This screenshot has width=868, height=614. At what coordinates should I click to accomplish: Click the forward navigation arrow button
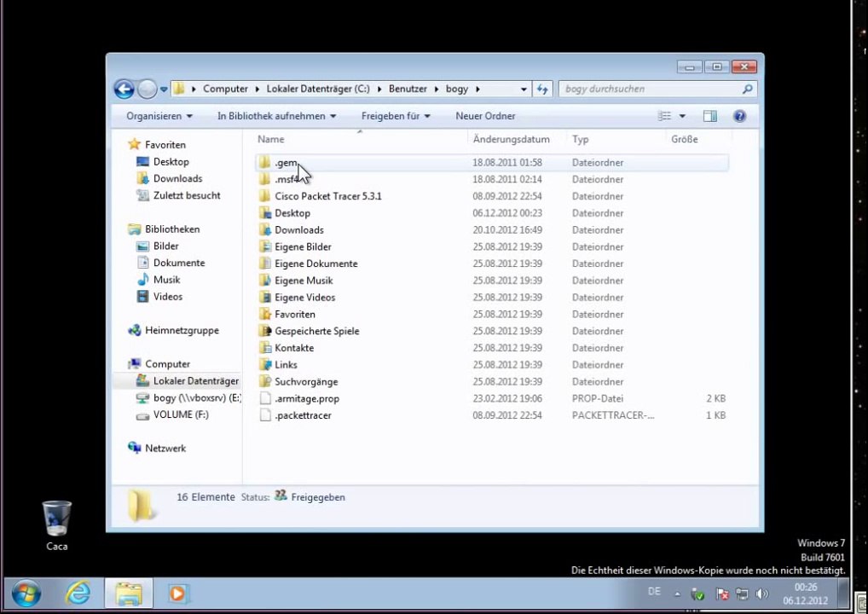point(147,90)
